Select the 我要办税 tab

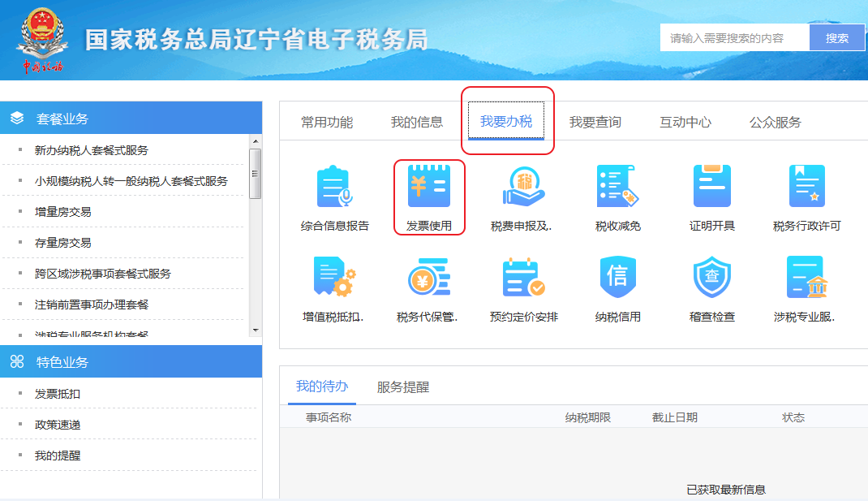click(506, 121)
